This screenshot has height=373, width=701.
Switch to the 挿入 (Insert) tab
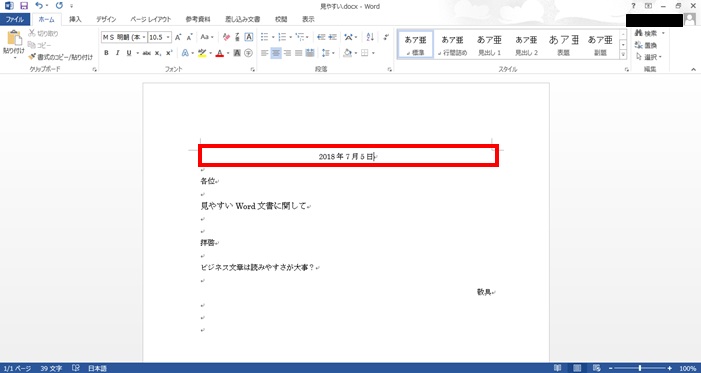pyautogui.click(x=75, y=20)
